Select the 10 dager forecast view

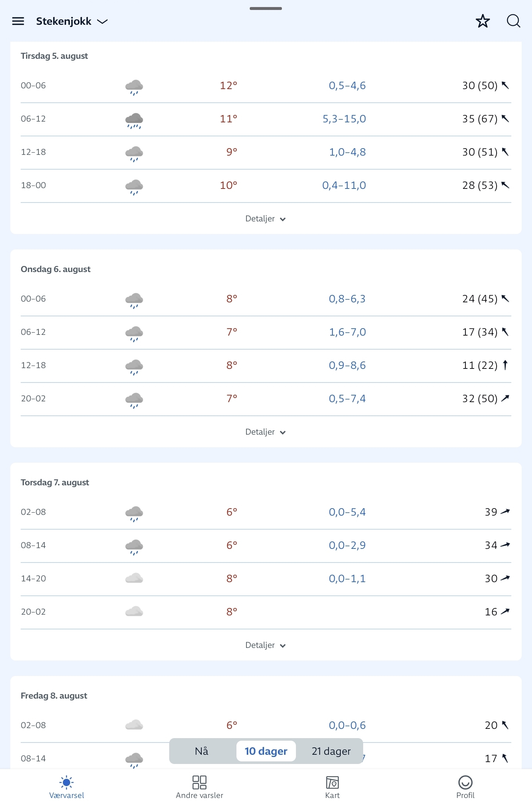[266, 751]
